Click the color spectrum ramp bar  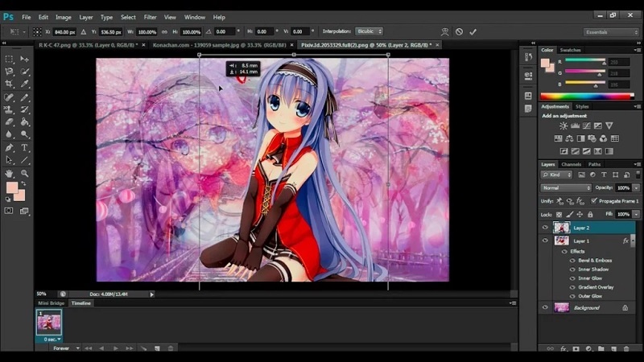point(588,97)
